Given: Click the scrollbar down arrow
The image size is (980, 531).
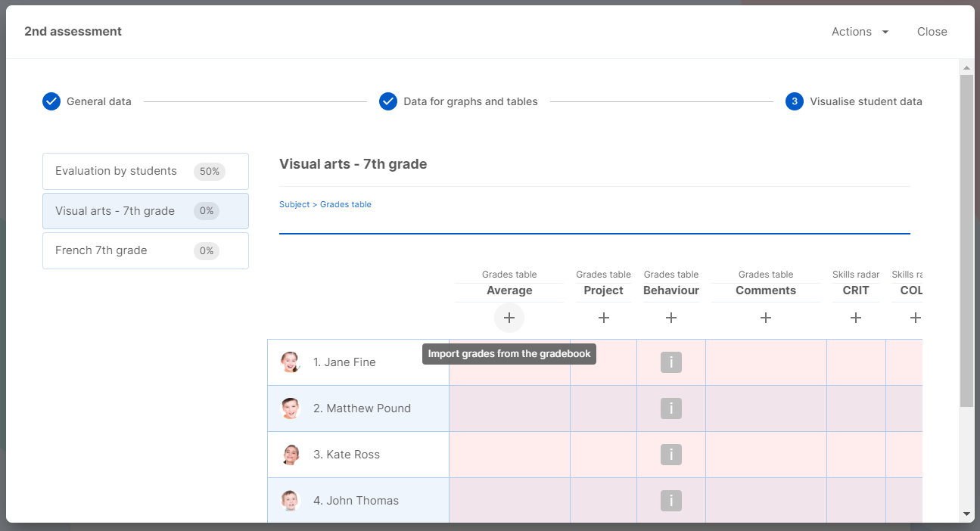Looking at the screenshot, I should (966, 514).
